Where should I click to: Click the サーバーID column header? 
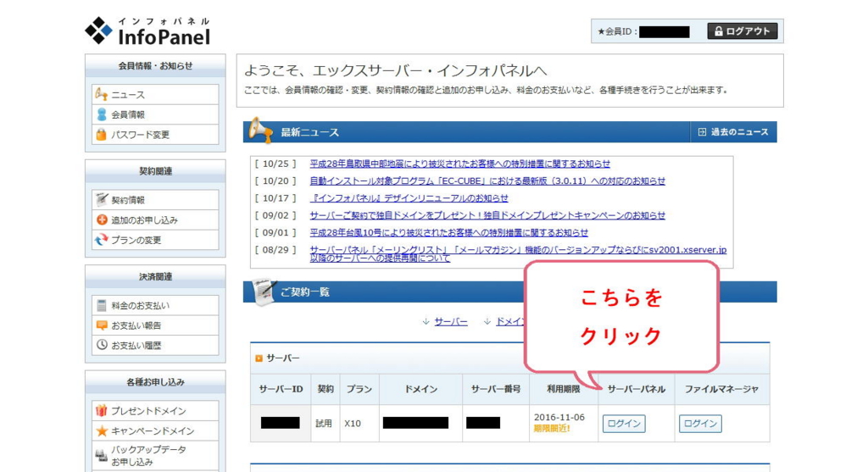[281, 389]
